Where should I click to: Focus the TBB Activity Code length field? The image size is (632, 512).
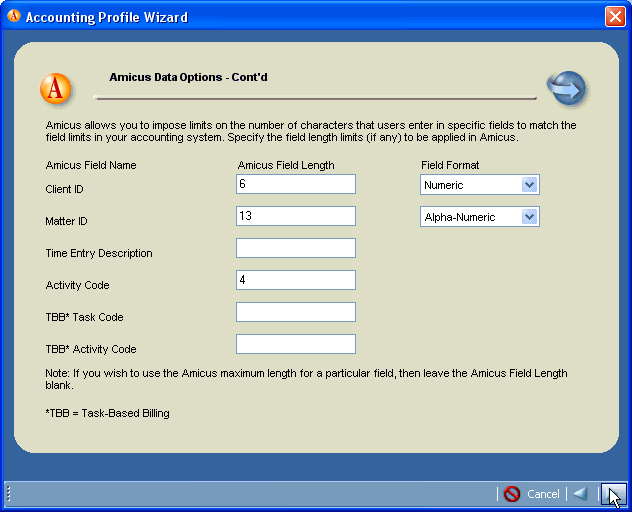[296, 344]
